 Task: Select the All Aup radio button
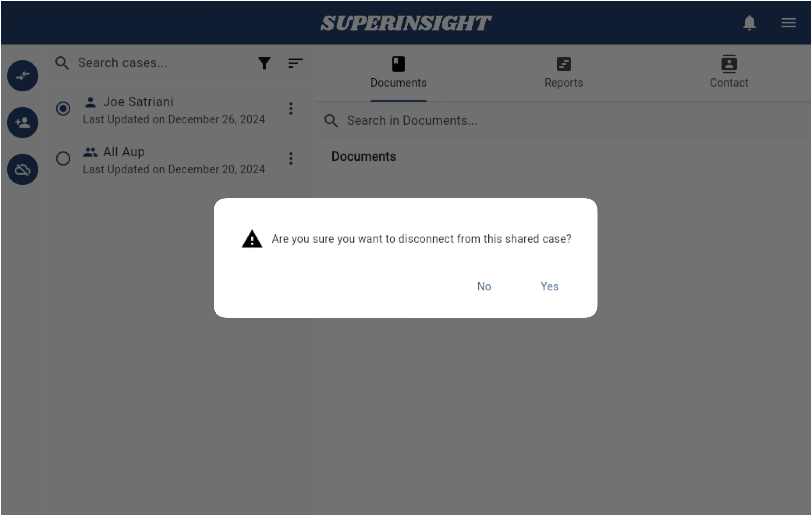(x=63, y=159)
